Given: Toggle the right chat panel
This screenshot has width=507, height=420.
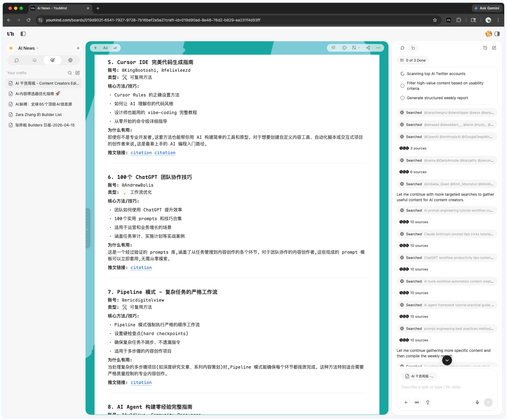Looking at the screenshot, I should point(497,34).
